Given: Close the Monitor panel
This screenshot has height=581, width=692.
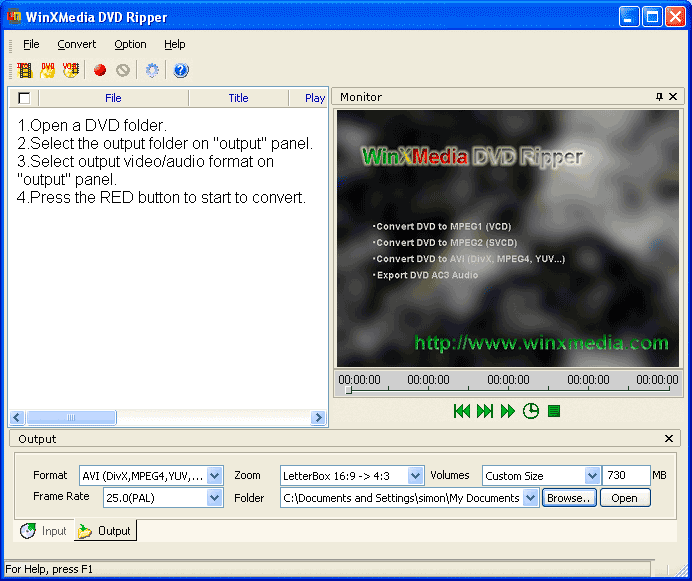Looking at the screenshot, I should pos(673,97).
